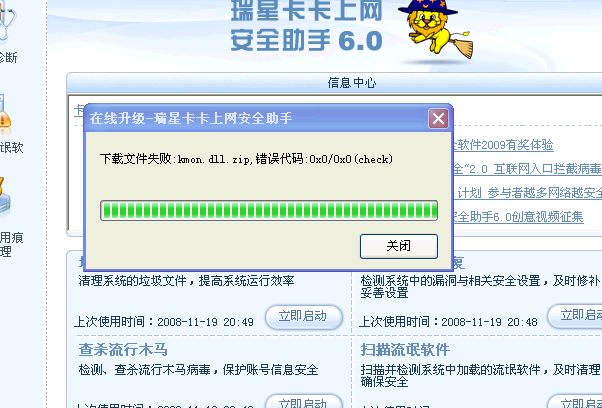This screenshot has height=408, width=602.
Task: Click the 瑞星卡卡上网安全助手 6.0 logo title
Action: point(306,26)
